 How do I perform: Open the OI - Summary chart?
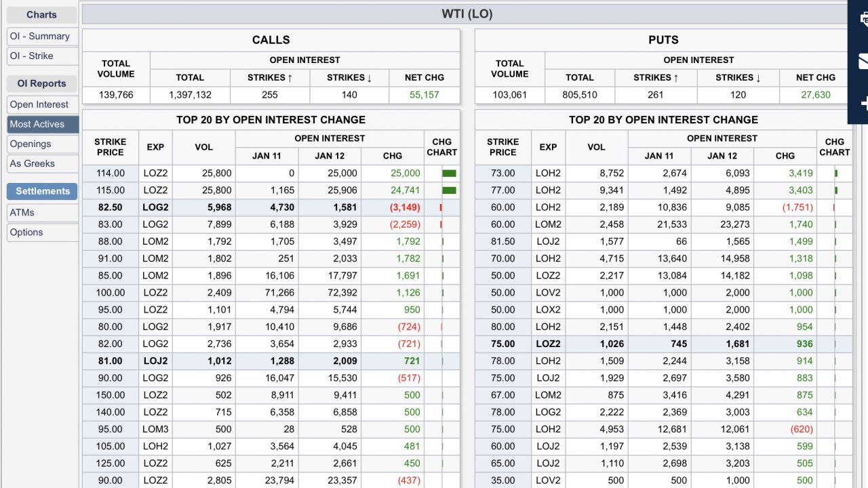[x=40, y=36]
